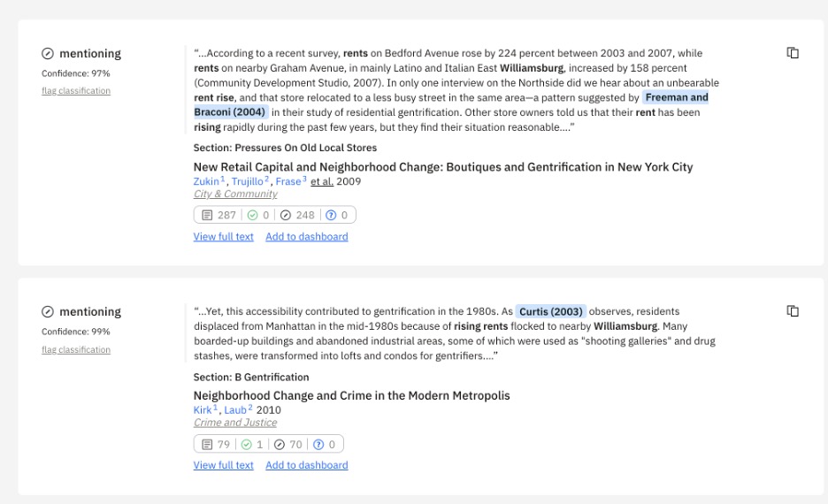828x504 pixels.
Task: Click the Confidence: 97% label
Action: (x=76, y=73)
